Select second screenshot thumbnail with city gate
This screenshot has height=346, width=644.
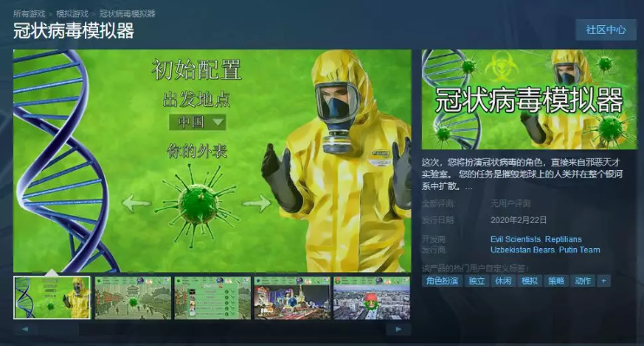pos(133,298)
